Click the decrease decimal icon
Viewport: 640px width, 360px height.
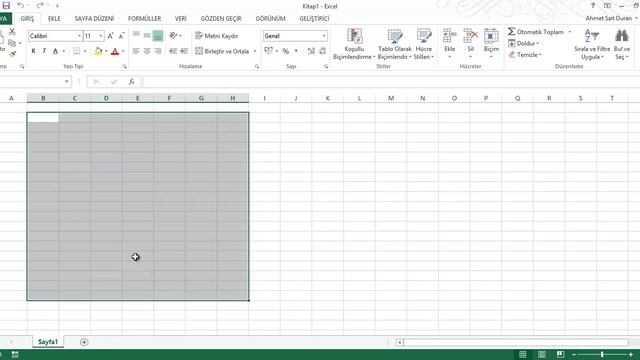[x=322, y=51]
